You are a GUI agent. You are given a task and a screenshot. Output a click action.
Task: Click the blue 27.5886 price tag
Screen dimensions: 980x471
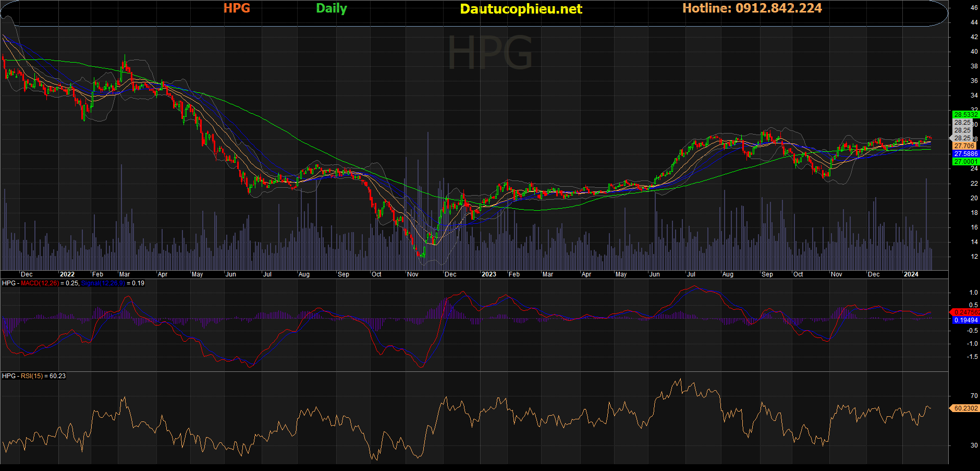pos(965,154)
